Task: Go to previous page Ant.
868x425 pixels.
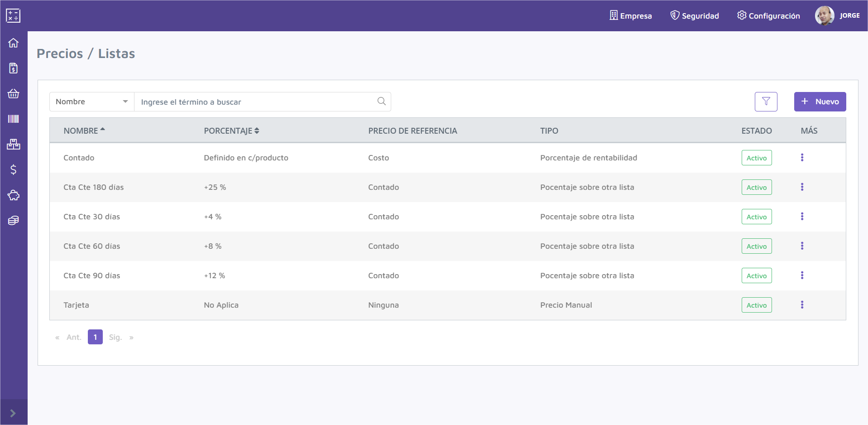Action: (74, 337)
